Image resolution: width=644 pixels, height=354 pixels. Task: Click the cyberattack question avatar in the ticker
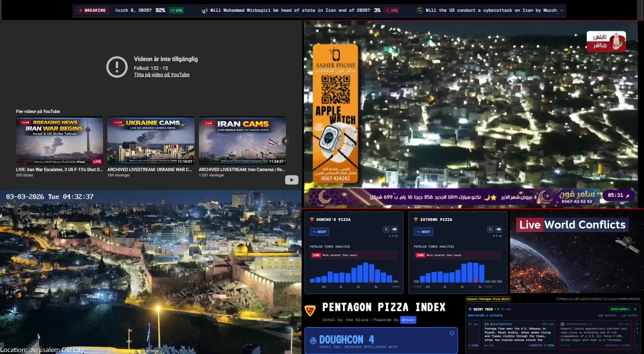tap(420, 10)
